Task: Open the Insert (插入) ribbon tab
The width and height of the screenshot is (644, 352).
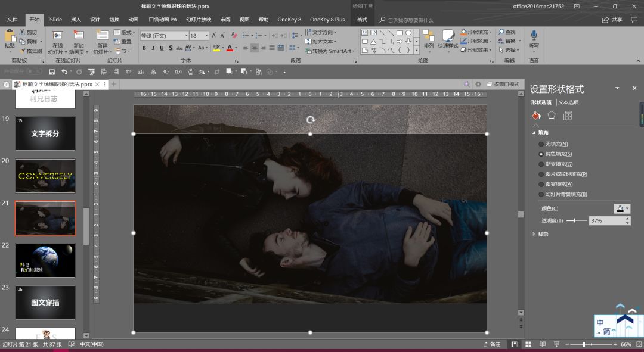Action: [x=76, y=20]
